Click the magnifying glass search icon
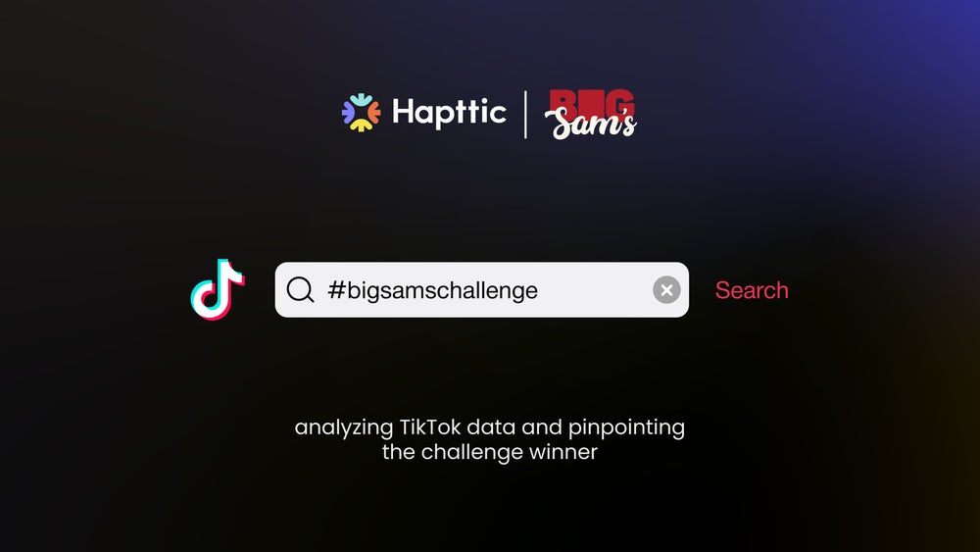This screenshot has width=980, height=552. (300, 290)
